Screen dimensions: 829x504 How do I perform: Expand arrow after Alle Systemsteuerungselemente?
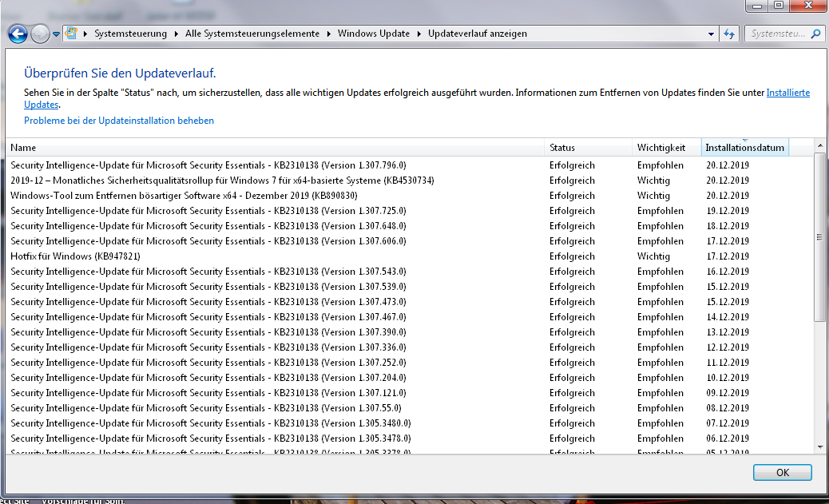tap(329, 34)
